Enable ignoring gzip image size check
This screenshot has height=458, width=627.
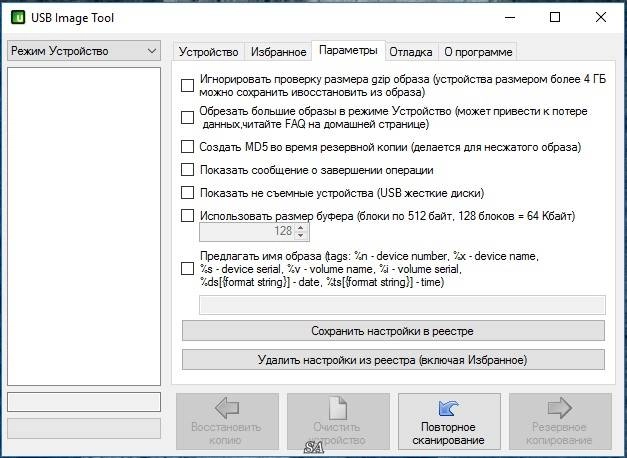[187, 86]
